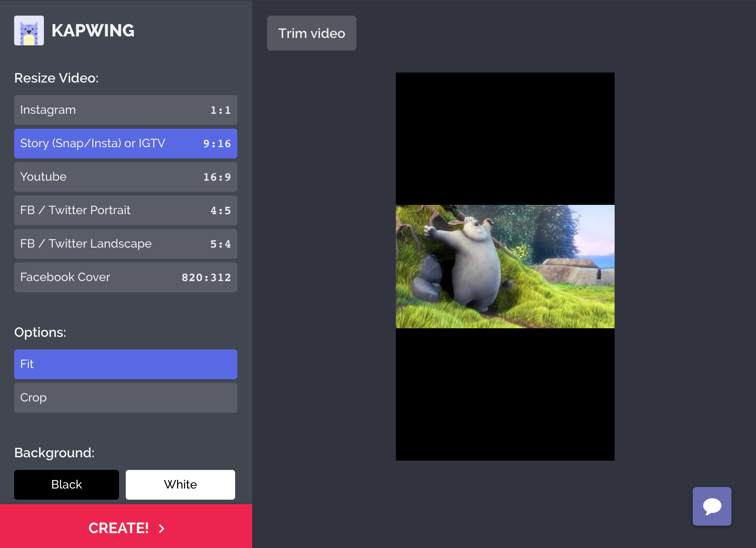The image size is (756, 548).
Task: Set background color to Black
Action: pyautogui.click(x=67, y=485)
